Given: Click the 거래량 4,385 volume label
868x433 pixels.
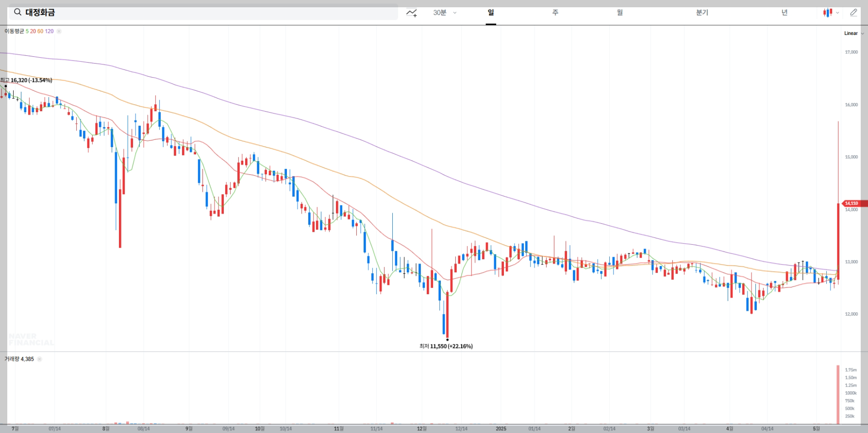Looking at the screenshot, I should (x=19, y=359).
